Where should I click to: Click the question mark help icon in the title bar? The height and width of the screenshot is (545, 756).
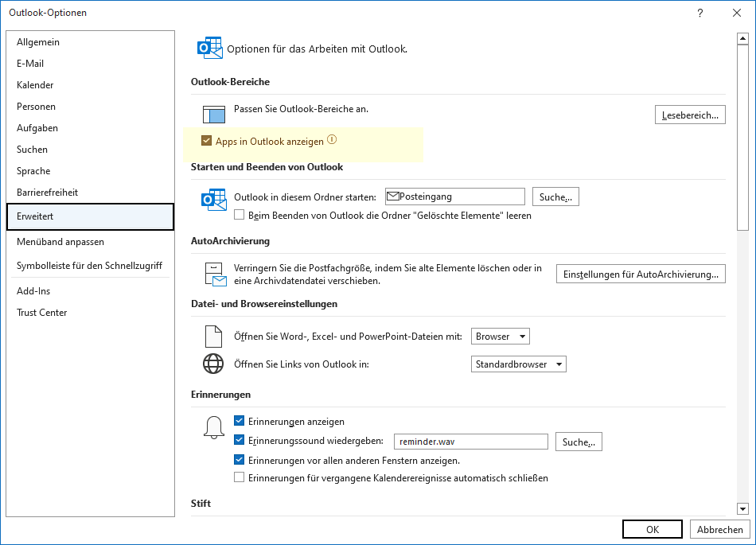[700, 13]
